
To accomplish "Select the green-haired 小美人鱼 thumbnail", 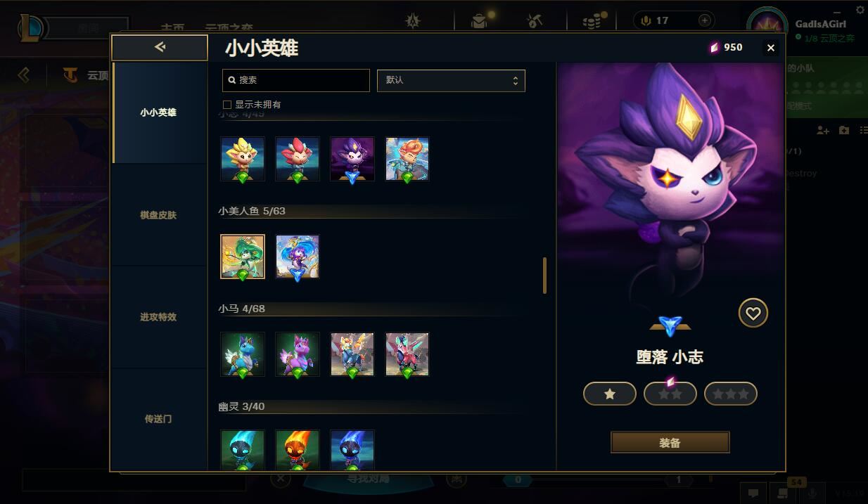I will 243,257.
